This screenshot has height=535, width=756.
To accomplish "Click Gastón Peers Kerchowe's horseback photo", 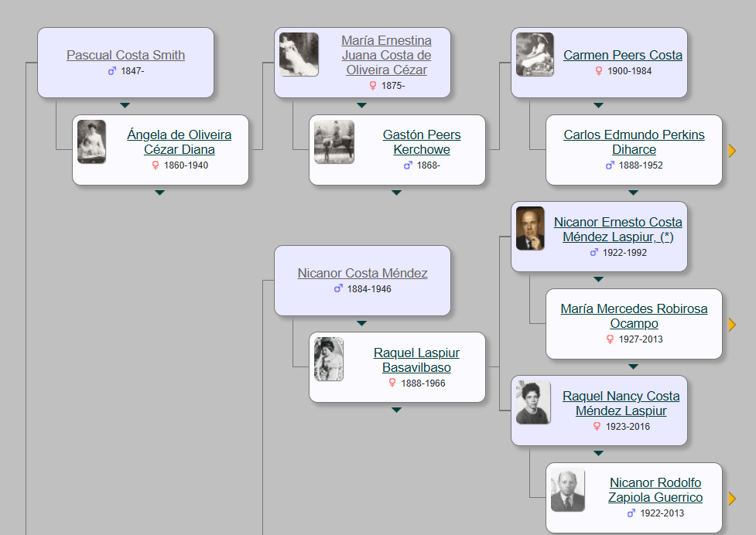I will pyautogui.click(x=334, y=142).
